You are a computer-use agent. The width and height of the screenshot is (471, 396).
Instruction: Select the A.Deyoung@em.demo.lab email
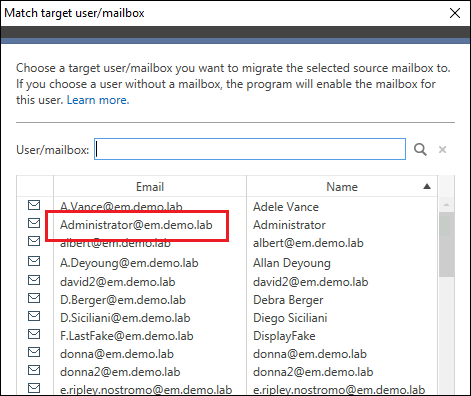click(x=129, y=263)
